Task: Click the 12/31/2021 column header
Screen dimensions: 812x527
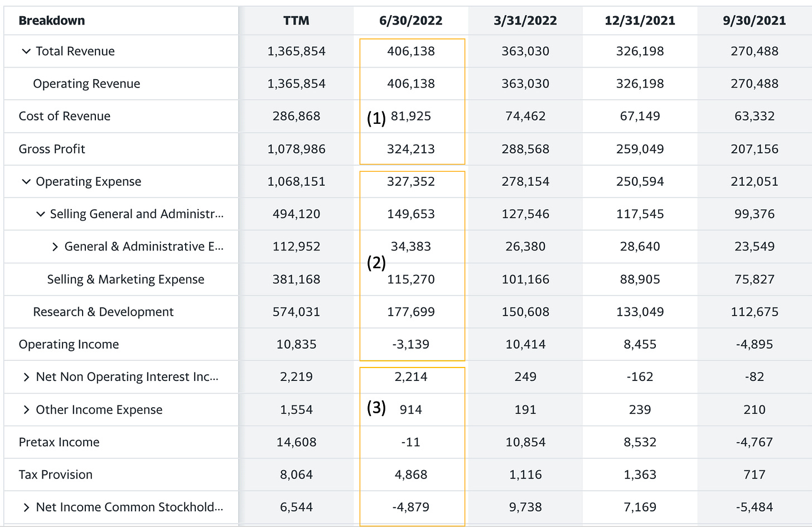Action: (640, 21)
